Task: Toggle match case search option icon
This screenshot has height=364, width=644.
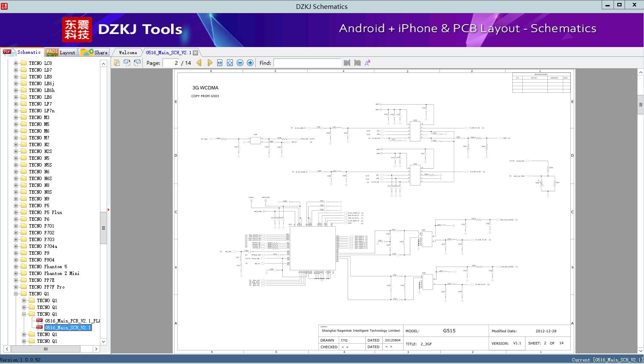Action: click(x=368, y=63)
